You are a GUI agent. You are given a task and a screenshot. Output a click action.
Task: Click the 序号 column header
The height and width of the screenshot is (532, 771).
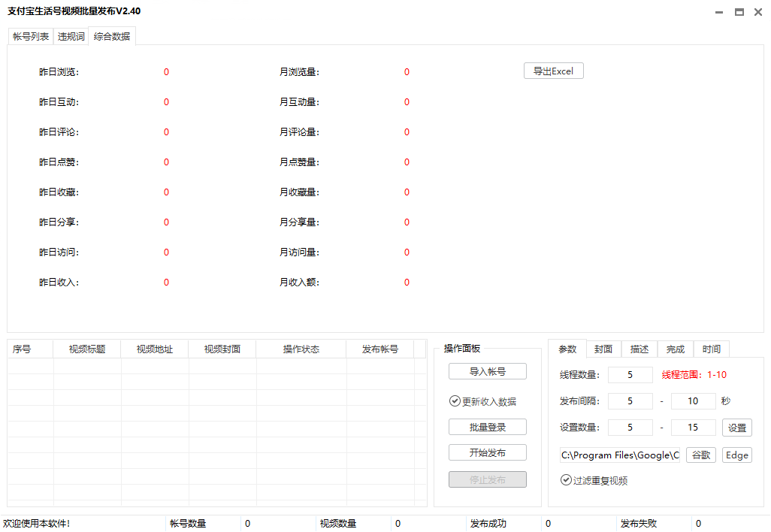pos(31,349)
